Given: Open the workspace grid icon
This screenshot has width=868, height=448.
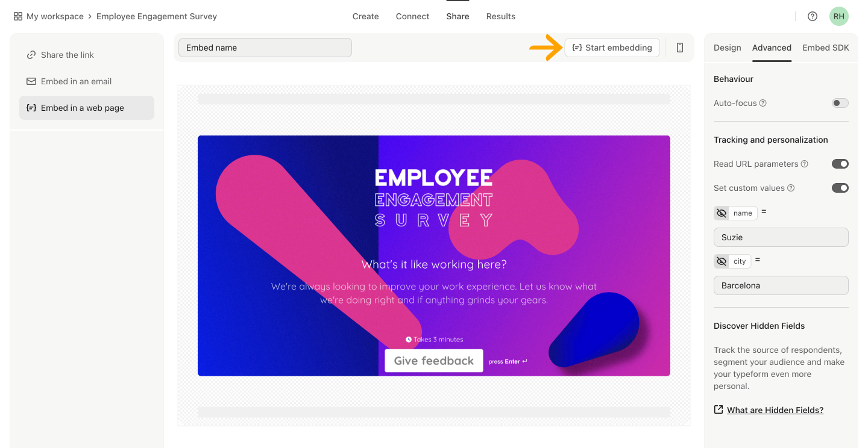Looking at the screenshot, I should point(18,16).
